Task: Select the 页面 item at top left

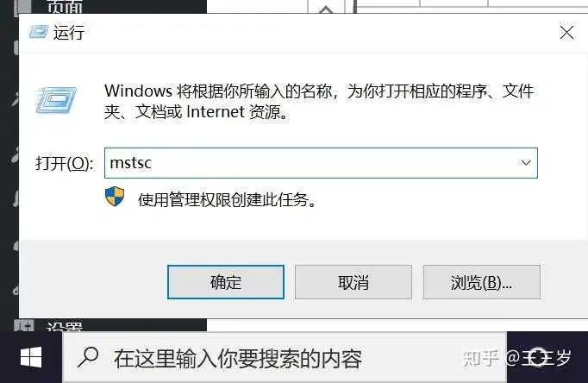Action: pyautogui.click(x=65, y=7)
